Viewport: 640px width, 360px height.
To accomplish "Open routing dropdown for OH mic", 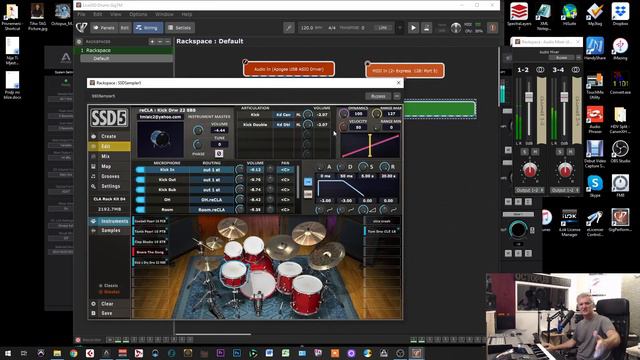I will [212, 200].
